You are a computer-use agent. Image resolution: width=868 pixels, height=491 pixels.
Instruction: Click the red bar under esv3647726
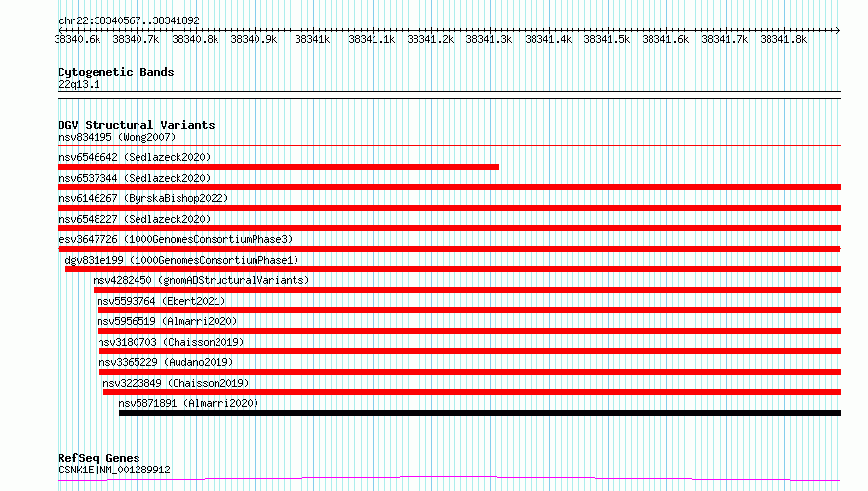point(449,249)
